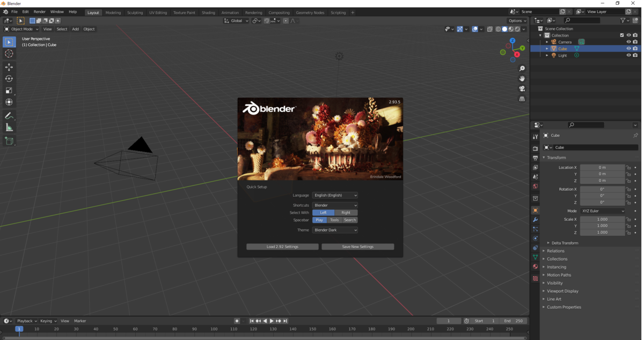This screenshot has height=340, width=644.
Task: Toggle the camera view icon
Action: (522, 89)
